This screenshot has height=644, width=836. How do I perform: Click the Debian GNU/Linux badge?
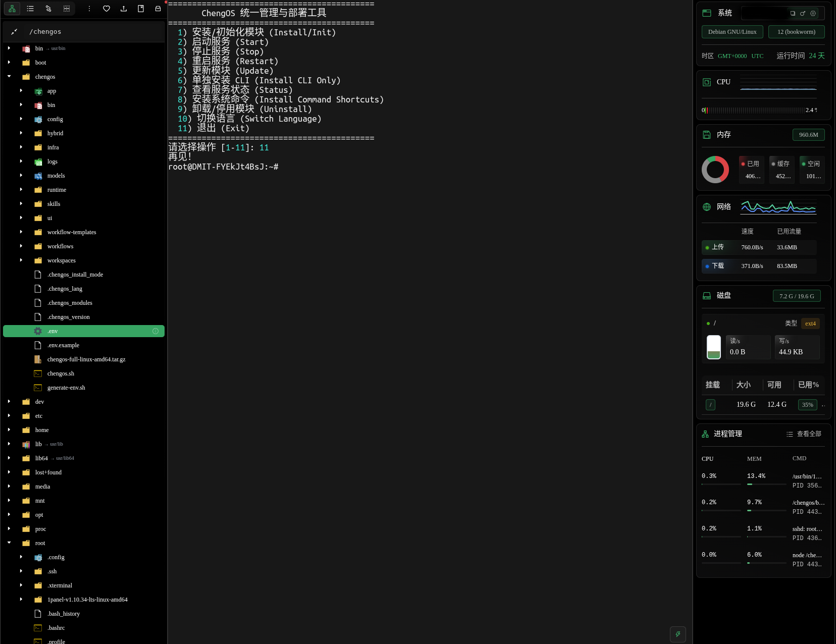click(733, 32)
